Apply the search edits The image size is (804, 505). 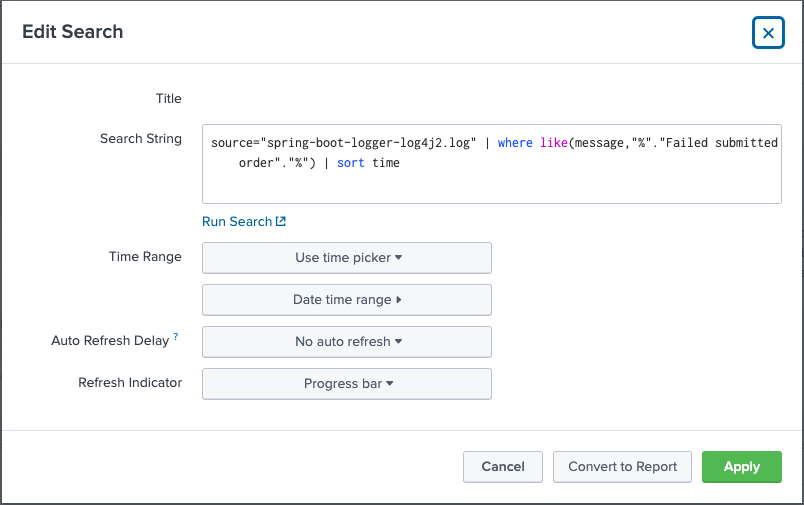click(x=741, y=467)
